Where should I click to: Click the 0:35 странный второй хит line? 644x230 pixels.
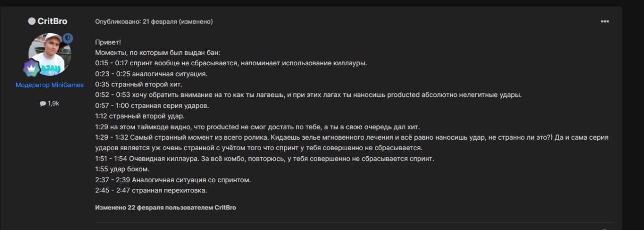(138, 84)
